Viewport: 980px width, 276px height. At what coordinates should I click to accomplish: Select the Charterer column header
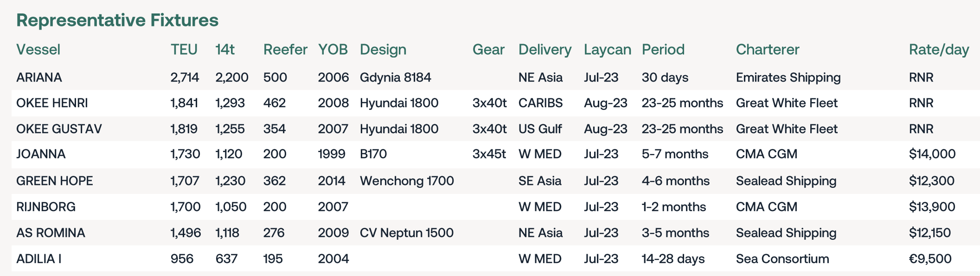pyautogui.click(x=768, y=50)
